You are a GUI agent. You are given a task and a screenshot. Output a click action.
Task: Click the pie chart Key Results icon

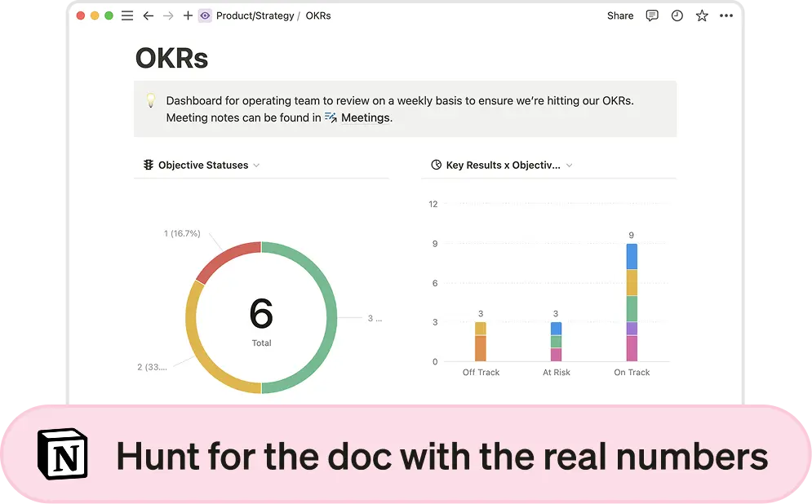[436, 165]
